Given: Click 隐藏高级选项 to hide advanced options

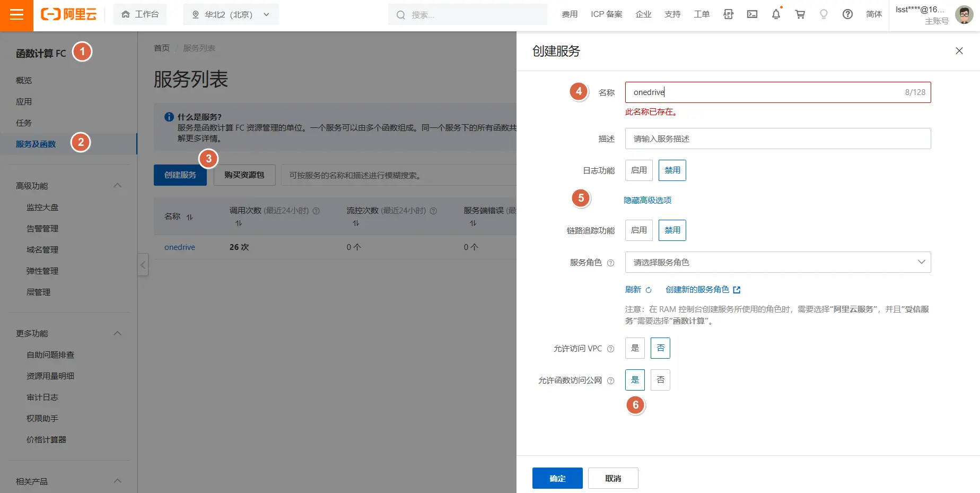Looking at the screenshot, I should pyautogui.click(x=647, y=200).
